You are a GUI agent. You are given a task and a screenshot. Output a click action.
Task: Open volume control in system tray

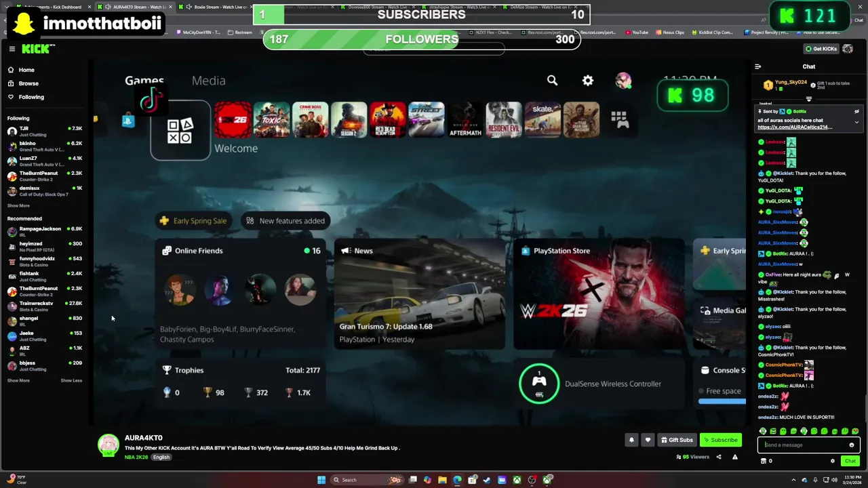(834, 480)
